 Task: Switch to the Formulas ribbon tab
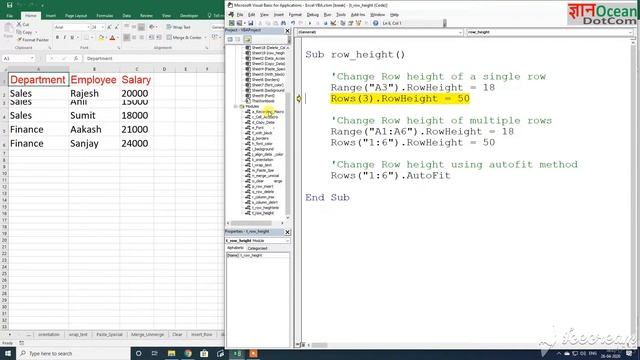(x=104, y=16)
